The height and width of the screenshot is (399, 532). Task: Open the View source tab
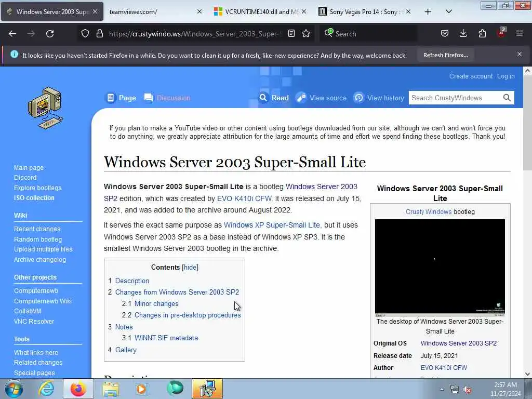coord(321,98)
